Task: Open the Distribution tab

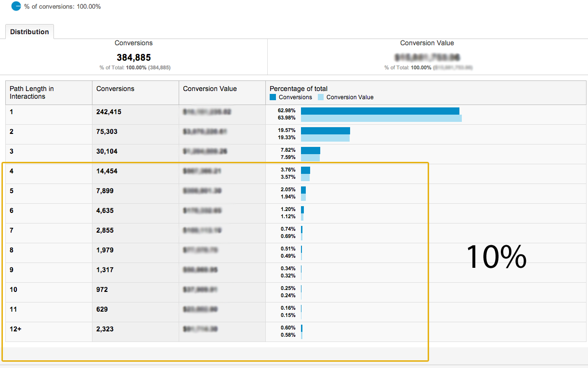Action: (29, 32)
